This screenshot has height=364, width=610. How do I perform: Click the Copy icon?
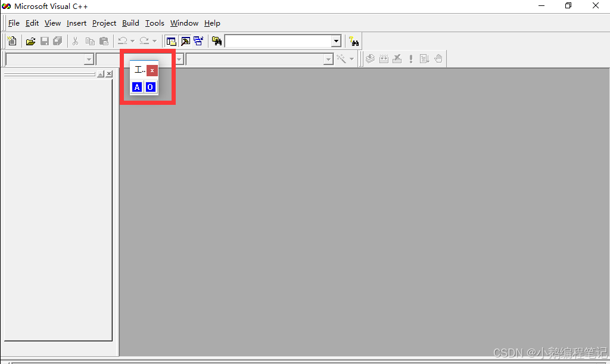[90, 41]
